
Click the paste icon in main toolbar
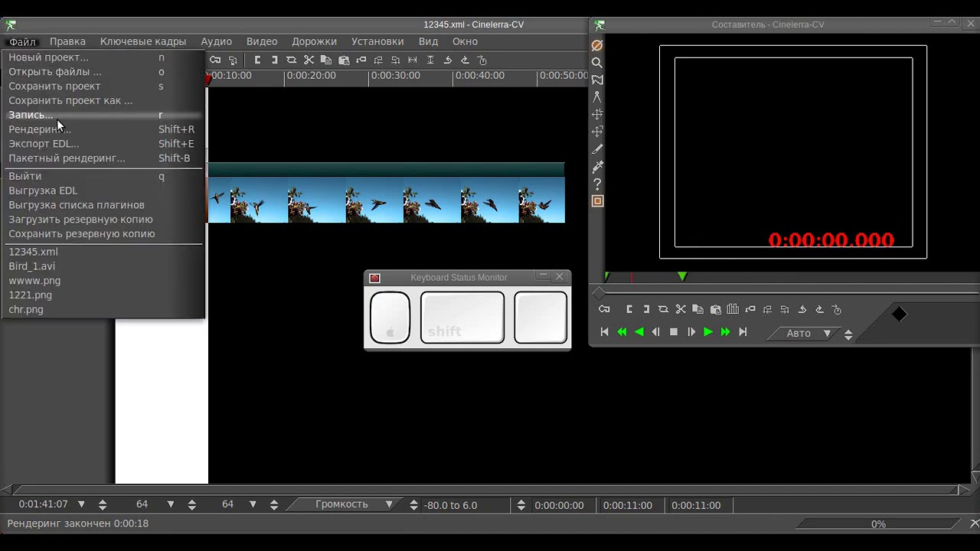[344, 60]
